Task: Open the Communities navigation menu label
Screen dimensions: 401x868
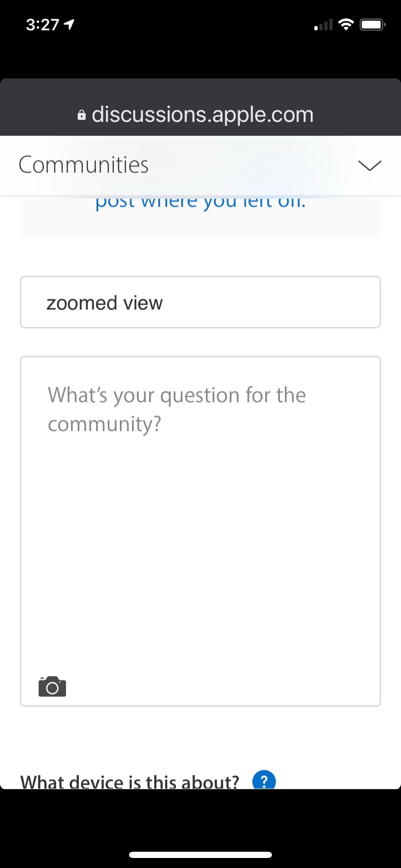Action: click(x=84, y=164)
